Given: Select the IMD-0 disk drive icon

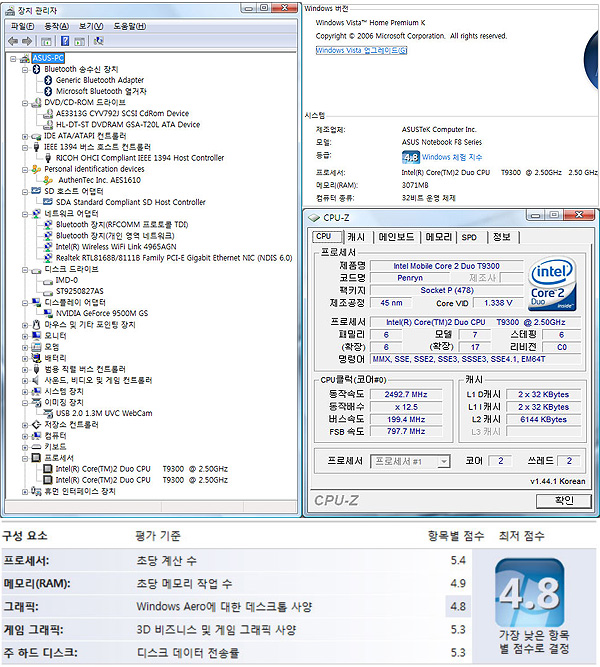Looking at the screenshot, I should point(48,281).
